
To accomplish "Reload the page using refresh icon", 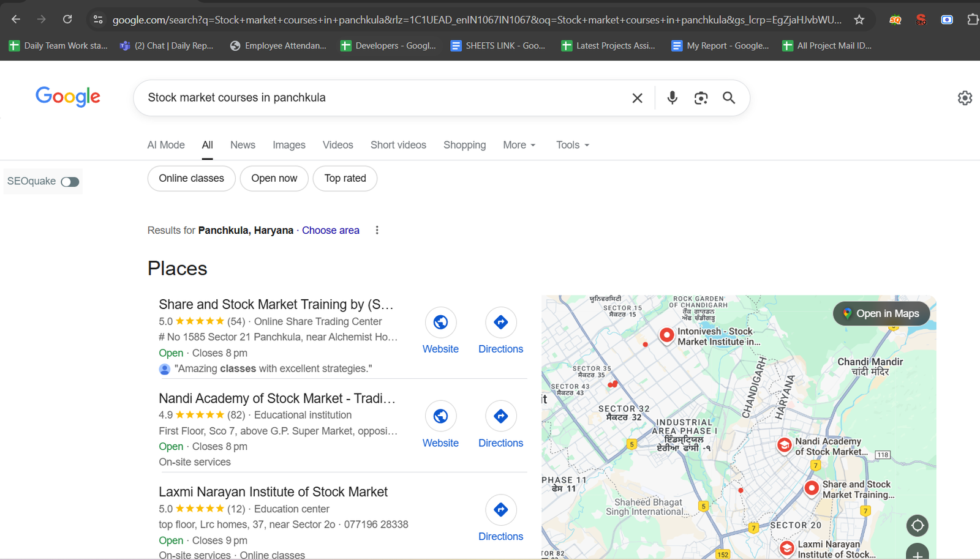I will tap(67, 20).
